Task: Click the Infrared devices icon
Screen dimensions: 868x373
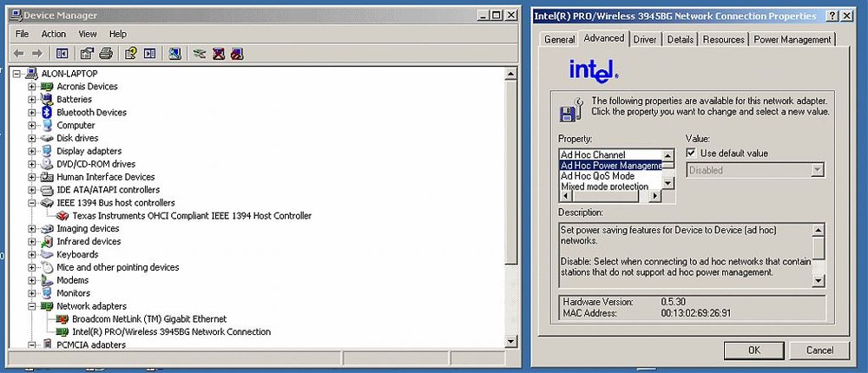Action: point(47,241)
